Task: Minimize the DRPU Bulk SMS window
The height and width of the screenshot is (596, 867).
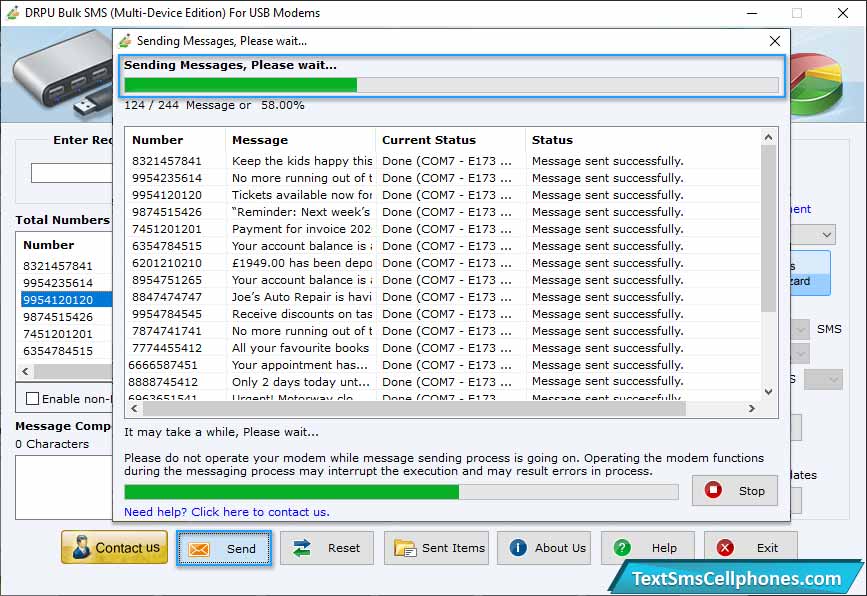Action: tap(752, 13)
